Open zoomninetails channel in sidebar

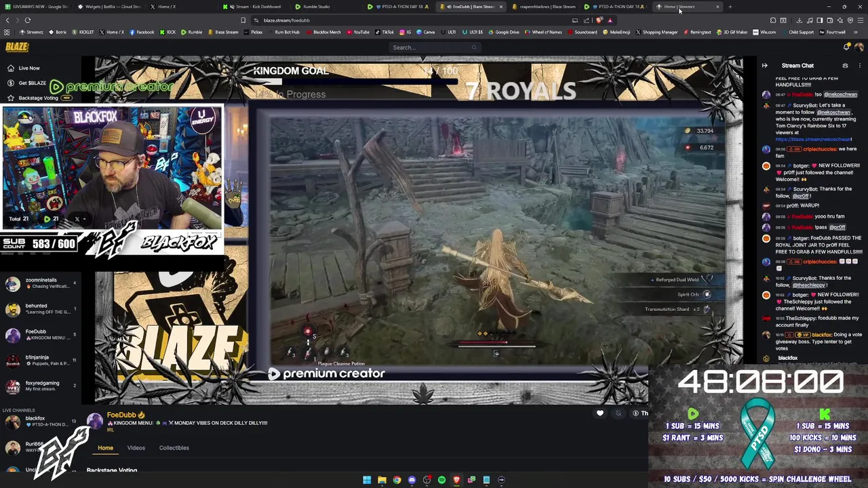[39, 283]
